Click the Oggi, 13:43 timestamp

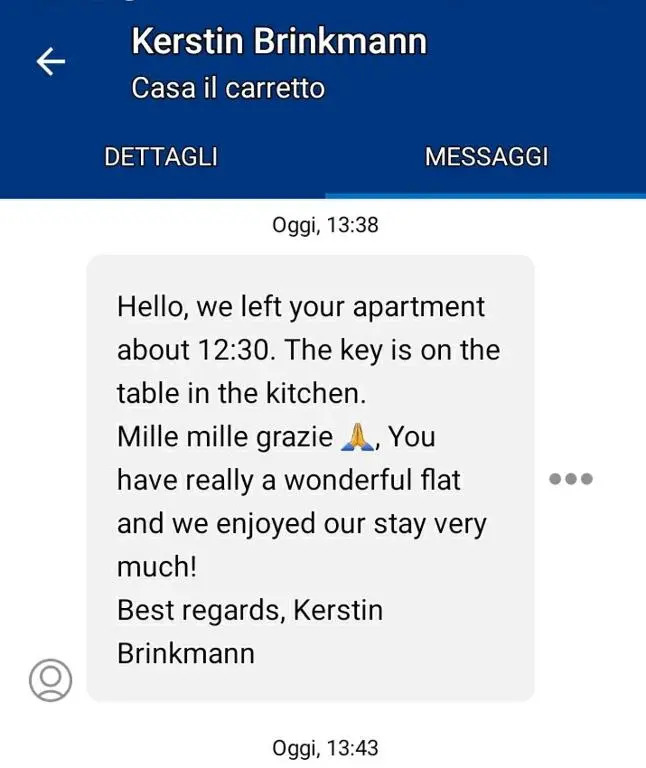click(325, 747)
